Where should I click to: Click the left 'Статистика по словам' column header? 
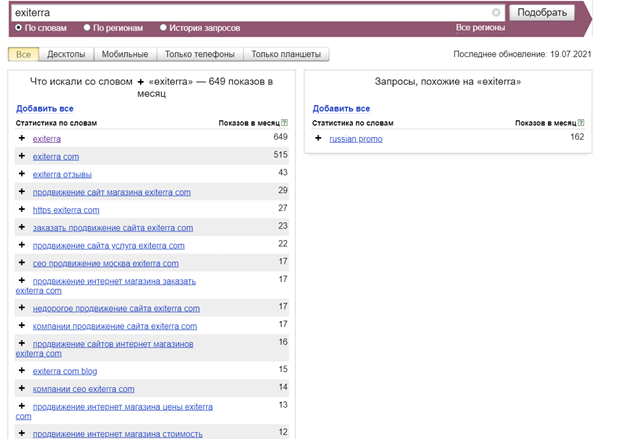(56, 123)
